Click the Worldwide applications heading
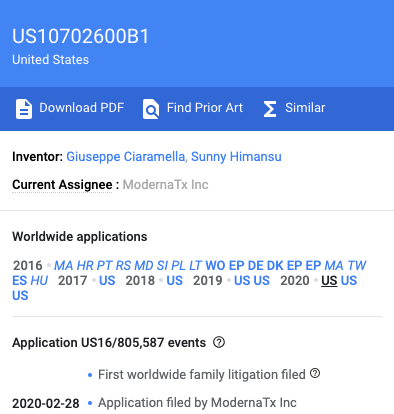The image size is (394, 414). [80, 237]
